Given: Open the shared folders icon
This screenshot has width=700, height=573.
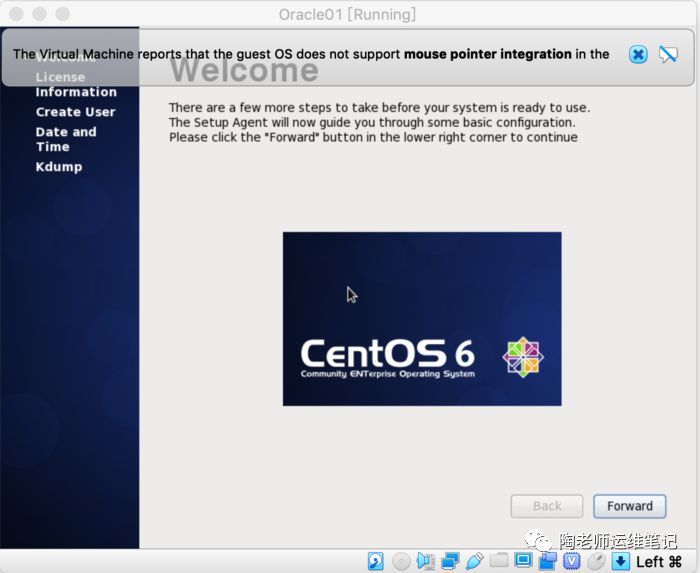Looking at the screenshot, I should point(499,561).
